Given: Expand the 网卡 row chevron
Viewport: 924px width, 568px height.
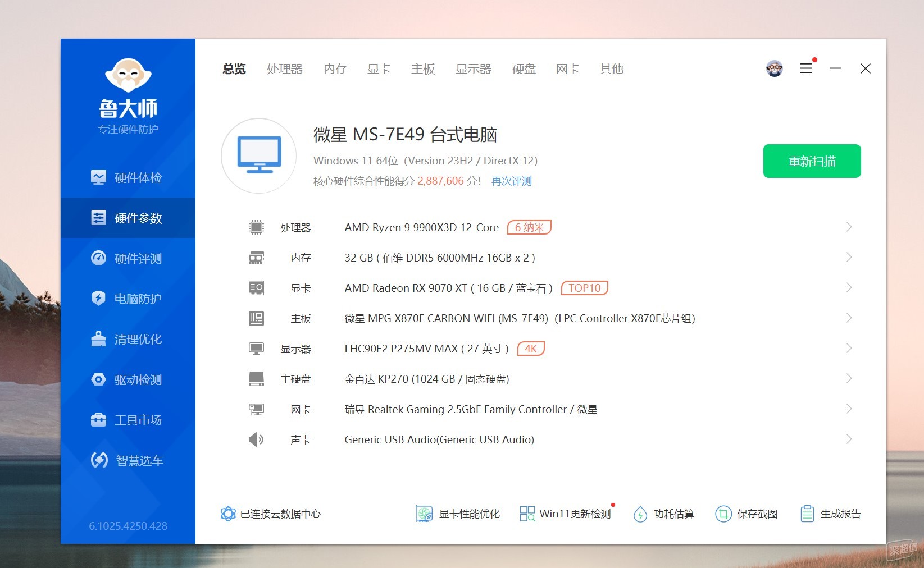Looking at the screenshot, I should (x=849, y=409).
